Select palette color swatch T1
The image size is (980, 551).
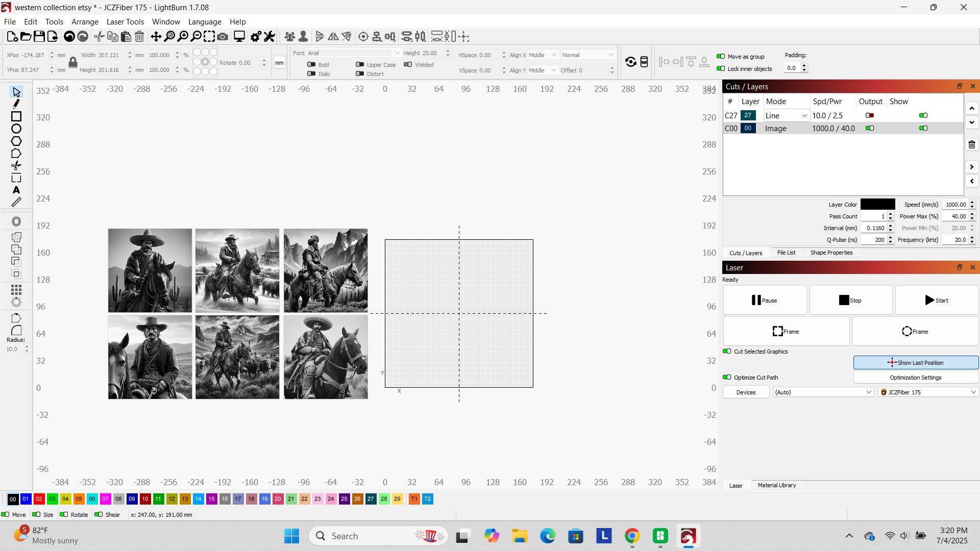(x=414, y=498)
